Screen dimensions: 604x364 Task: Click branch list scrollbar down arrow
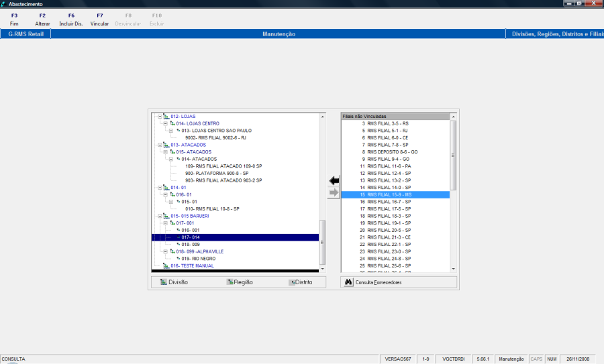(454, 269)
